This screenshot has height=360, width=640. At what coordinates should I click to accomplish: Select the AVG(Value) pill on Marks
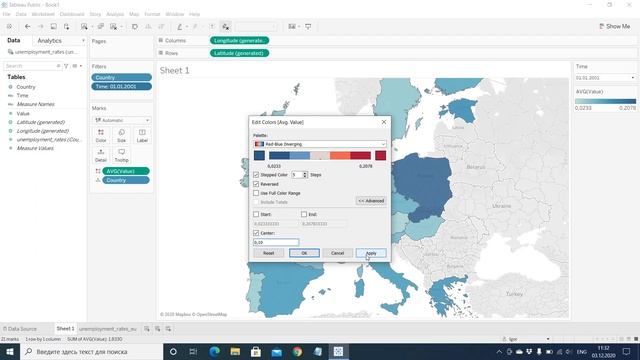pos(126,171)
